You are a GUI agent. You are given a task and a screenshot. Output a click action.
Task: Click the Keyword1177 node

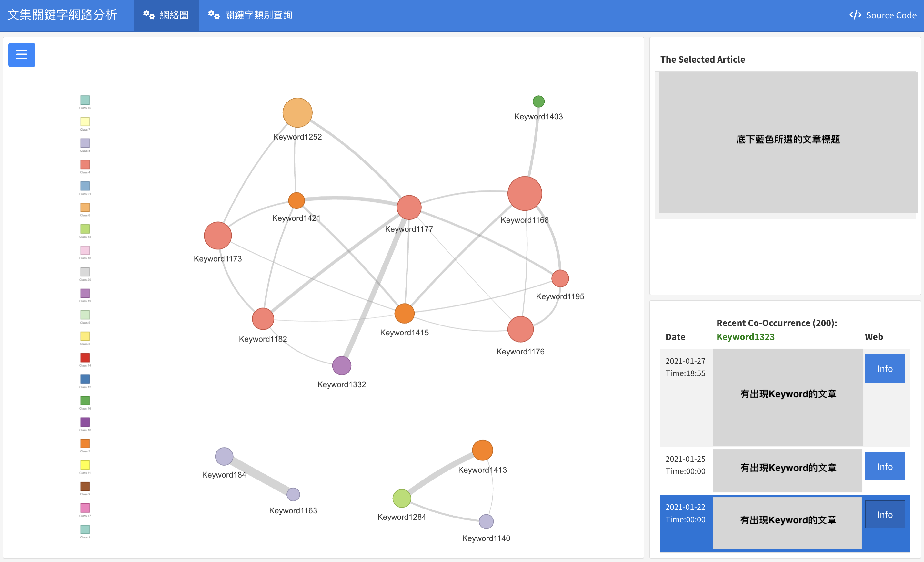[409, 207]
